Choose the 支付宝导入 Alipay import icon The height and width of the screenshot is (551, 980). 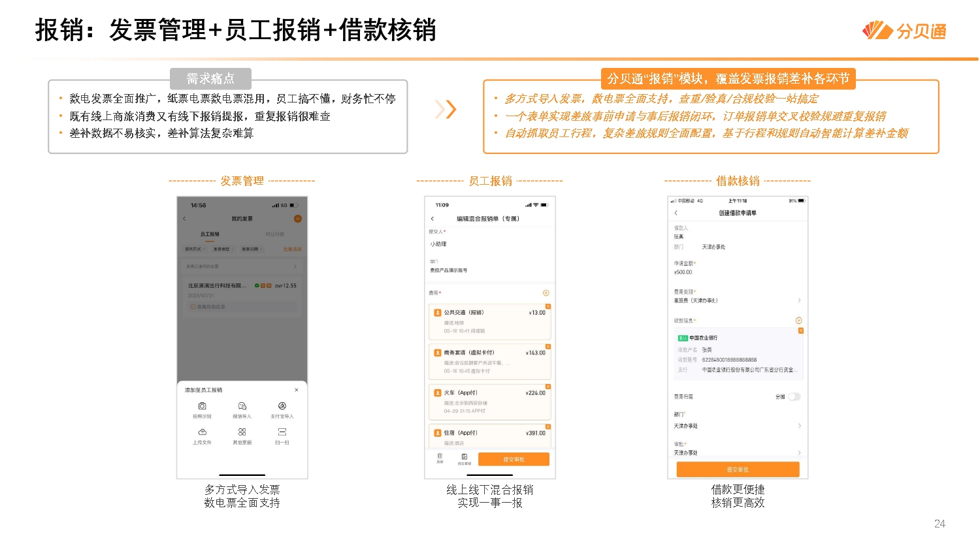pos(282,406)
